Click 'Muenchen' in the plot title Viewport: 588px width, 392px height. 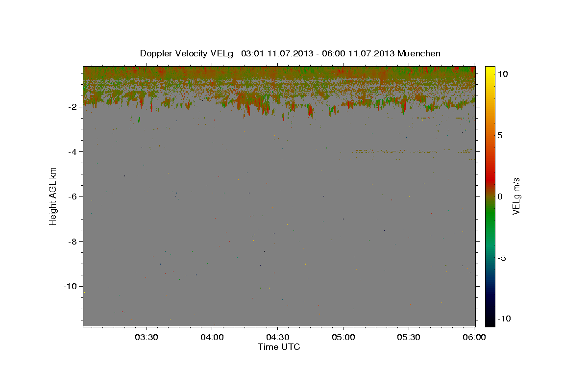[419, 53]
